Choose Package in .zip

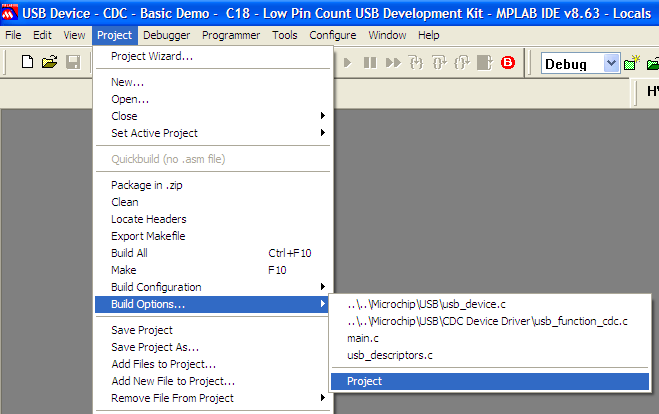[x=212, y=185]
